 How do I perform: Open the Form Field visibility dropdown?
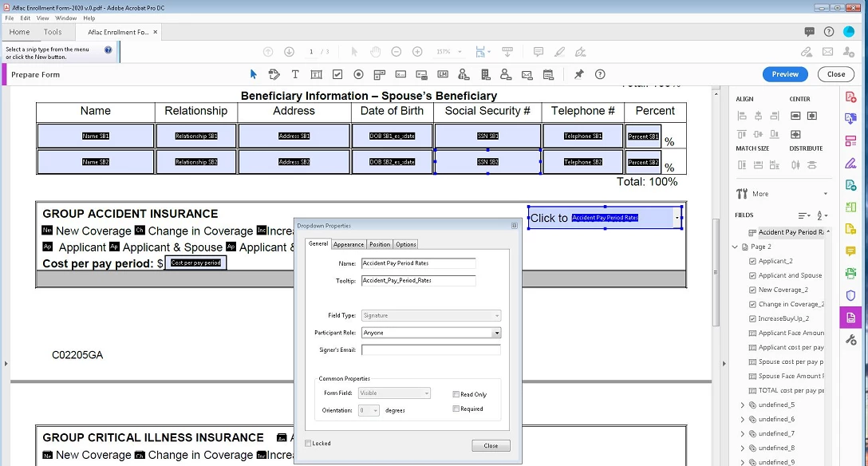tap(394, 393)
